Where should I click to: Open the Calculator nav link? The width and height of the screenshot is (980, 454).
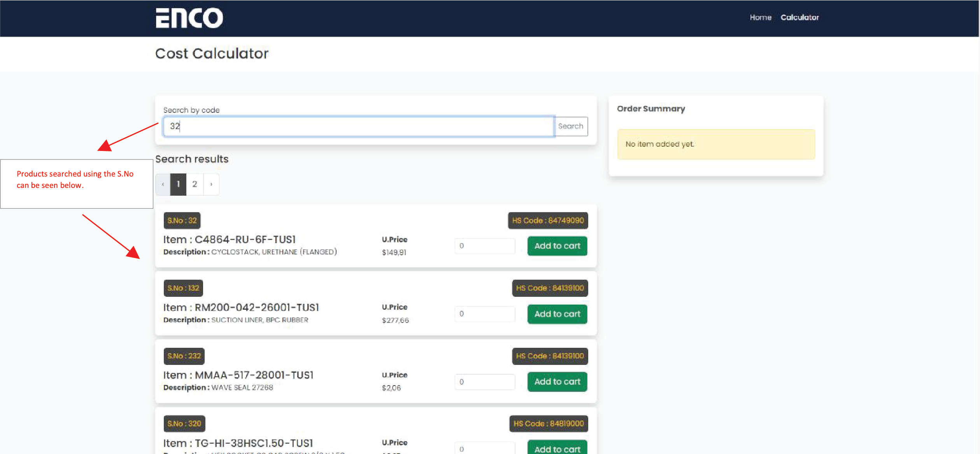(799, 18)
